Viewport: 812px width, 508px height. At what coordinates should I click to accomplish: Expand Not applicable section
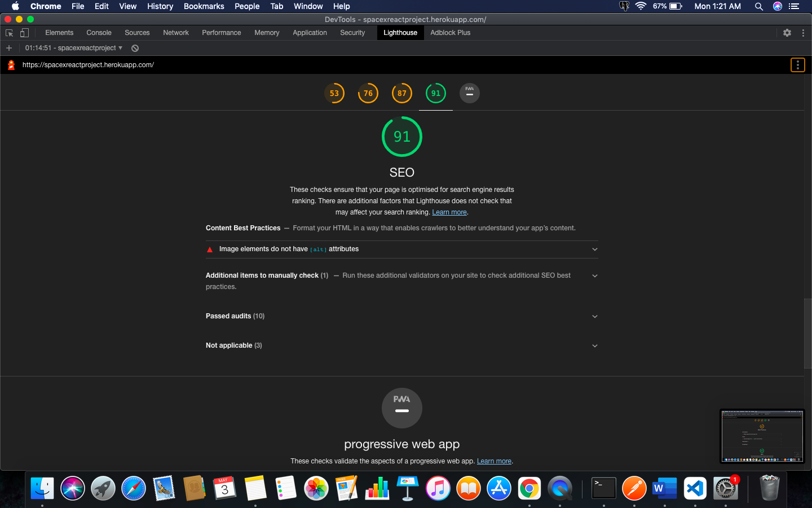click(401, 345)
